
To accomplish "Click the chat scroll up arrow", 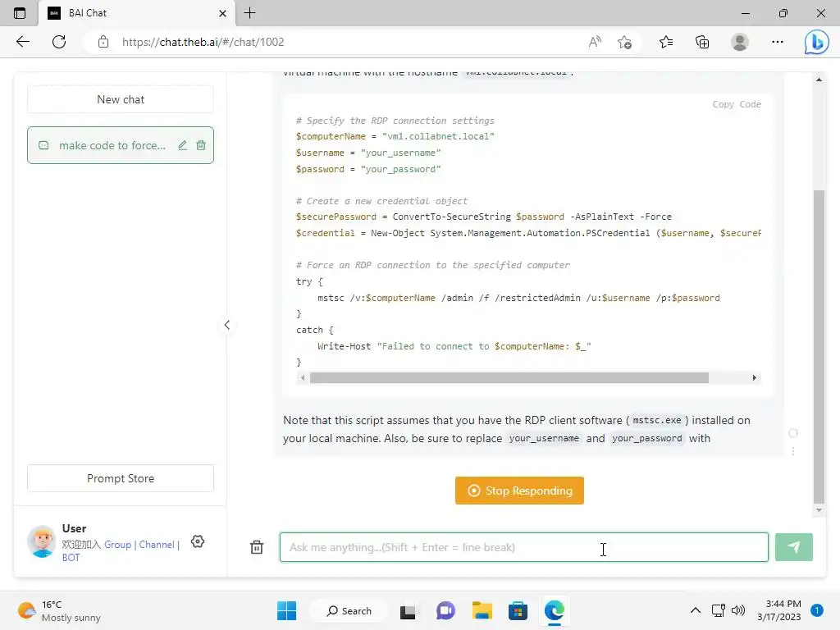I will pos(819,80).
